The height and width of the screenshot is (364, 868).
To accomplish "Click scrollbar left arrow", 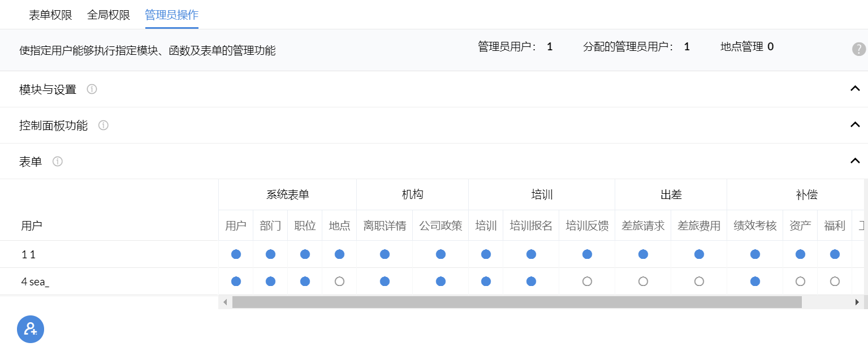I will [225, 302].
